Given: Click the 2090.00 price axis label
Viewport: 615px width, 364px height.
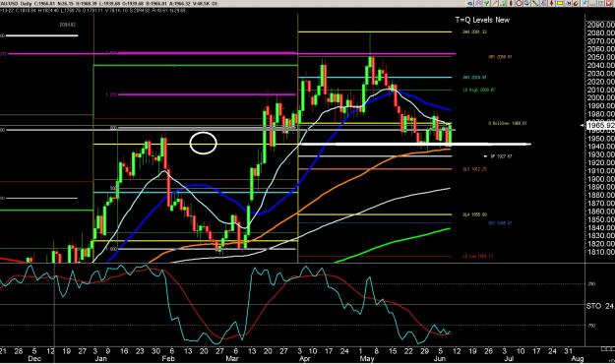Looking at the screenshot, I should [x=600, y=25].
